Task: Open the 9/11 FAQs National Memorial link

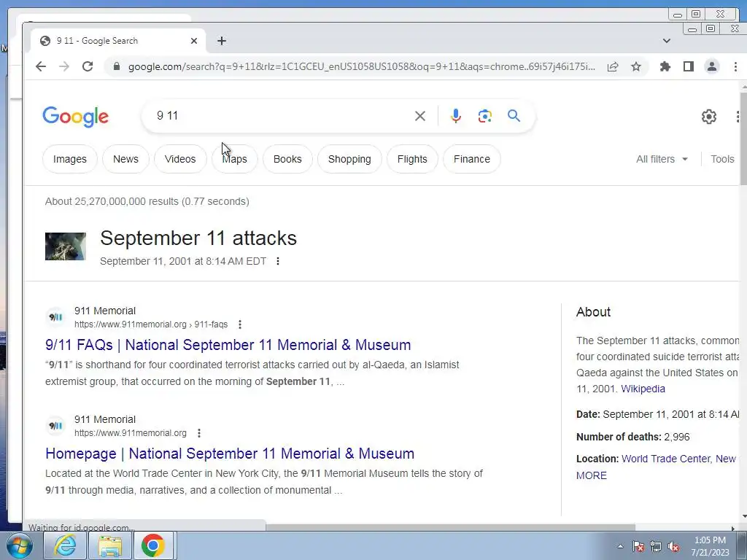Action: coord(228,345)
